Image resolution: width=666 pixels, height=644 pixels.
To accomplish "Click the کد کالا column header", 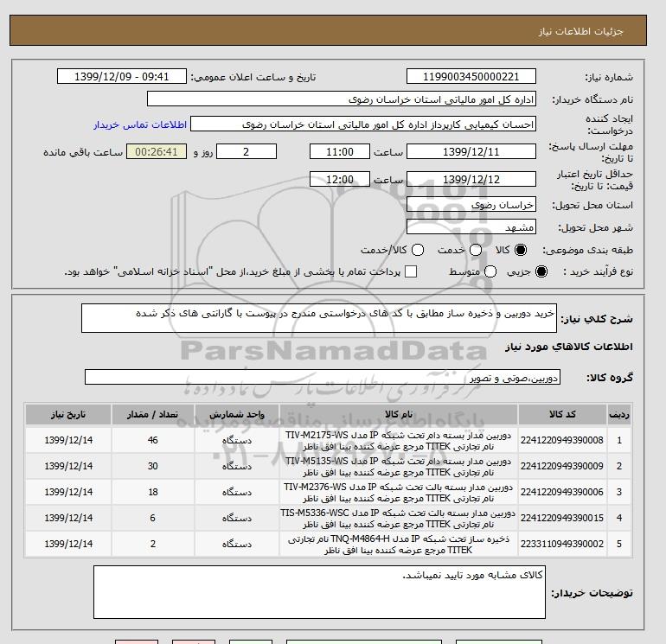I will coord(562,414).
